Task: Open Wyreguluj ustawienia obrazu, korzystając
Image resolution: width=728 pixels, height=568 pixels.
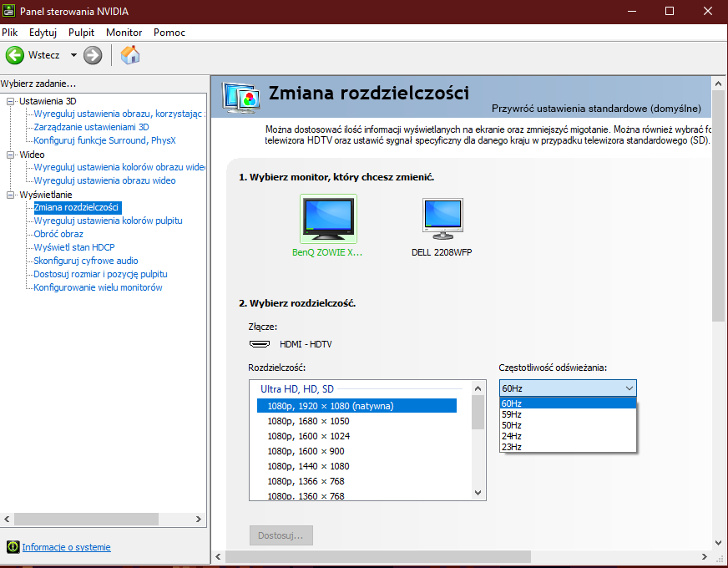Action: click(119, 114)
